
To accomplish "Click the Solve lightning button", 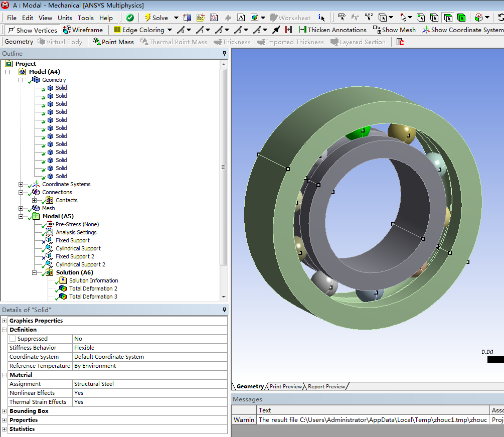I will 156,18.
